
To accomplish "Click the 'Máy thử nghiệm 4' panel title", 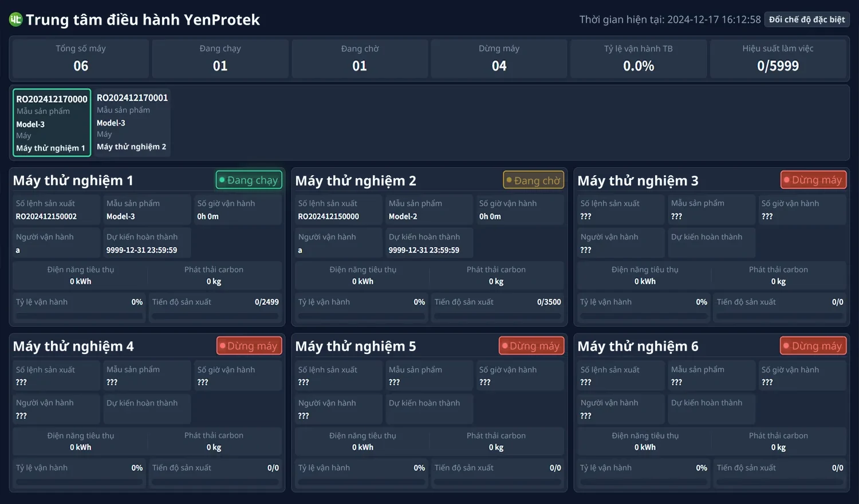I will (x=73, y=346).
